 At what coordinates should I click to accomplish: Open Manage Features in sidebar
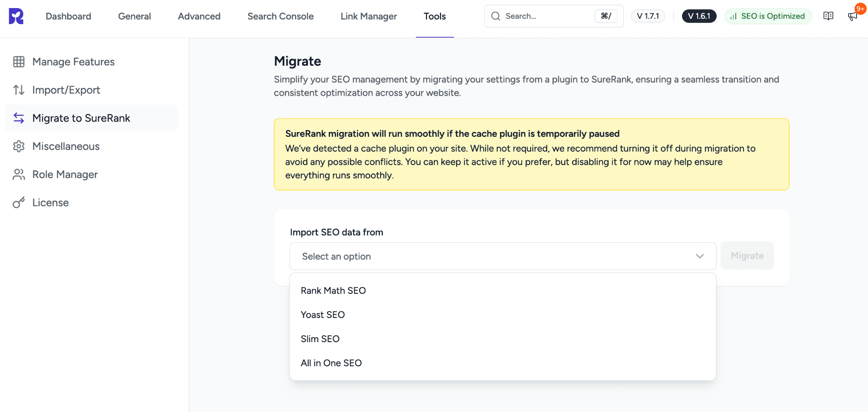point(92,62)
